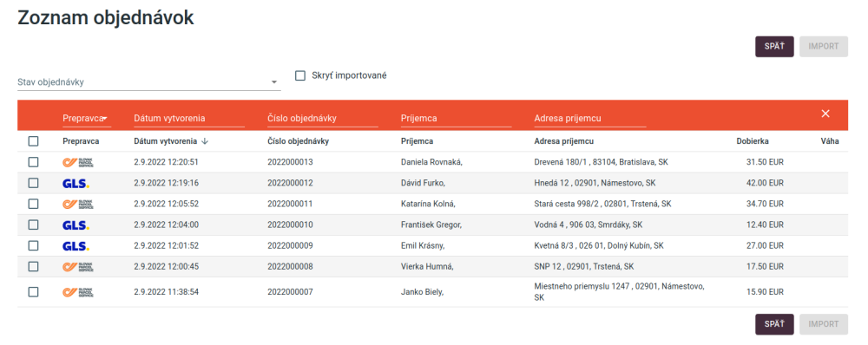868x345 pixels.
Task: Click the Slovak Parcel Service logo for Janko Biely
Action: point(78,292)
